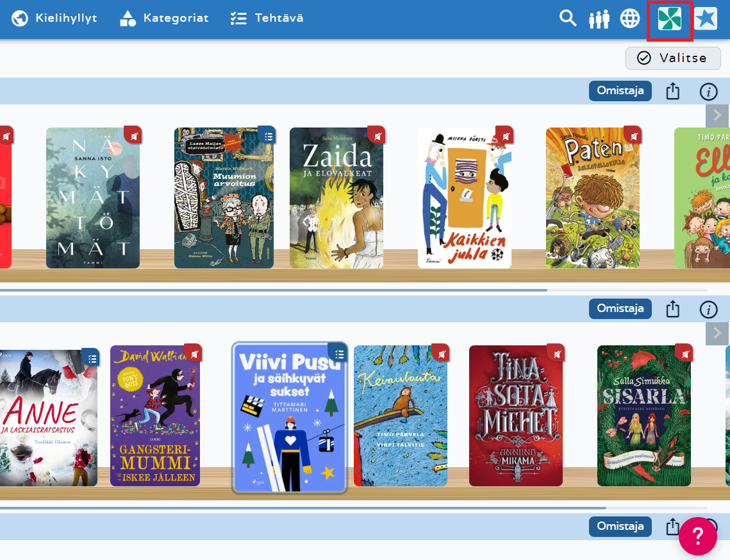Open book Sisarla by Salla Simukka
The width and height of the screenshot is (730, 560).
644,416
